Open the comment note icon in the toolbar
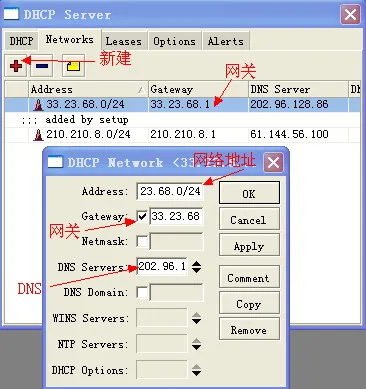This screenshot has width=366, height=389. tap(73, 66)
